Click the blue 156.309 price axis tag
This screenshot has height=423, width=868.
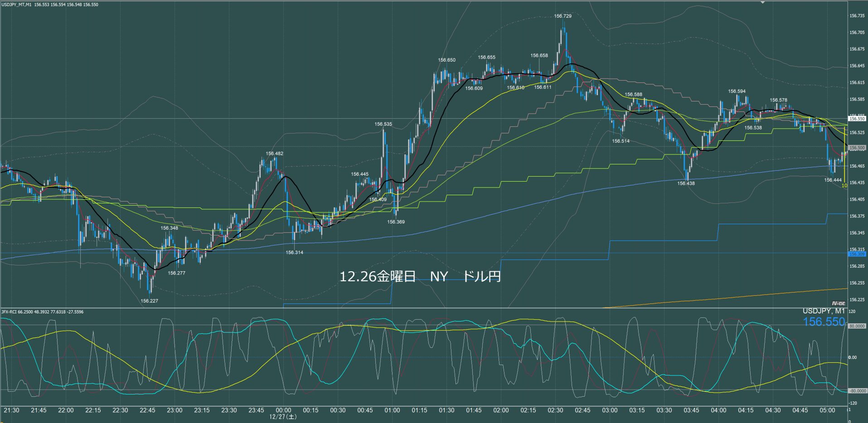[x=857, y=254]
